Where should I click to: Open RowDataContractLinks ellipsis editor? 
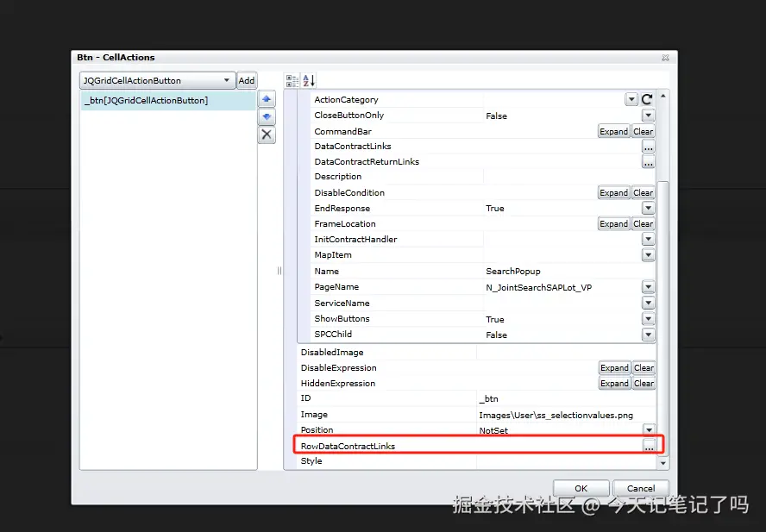[649, 446]
